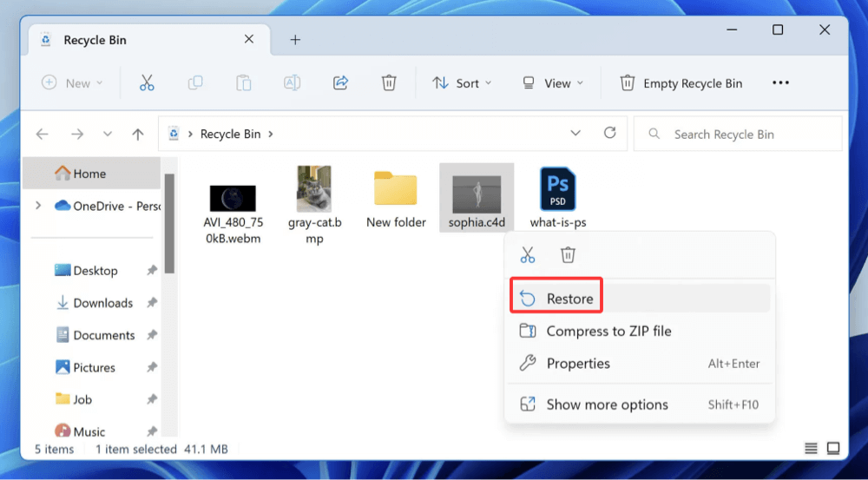Select gray-cat.bmp file
Image resolution: width=868 pixels, height=480 pixels.
314,205
